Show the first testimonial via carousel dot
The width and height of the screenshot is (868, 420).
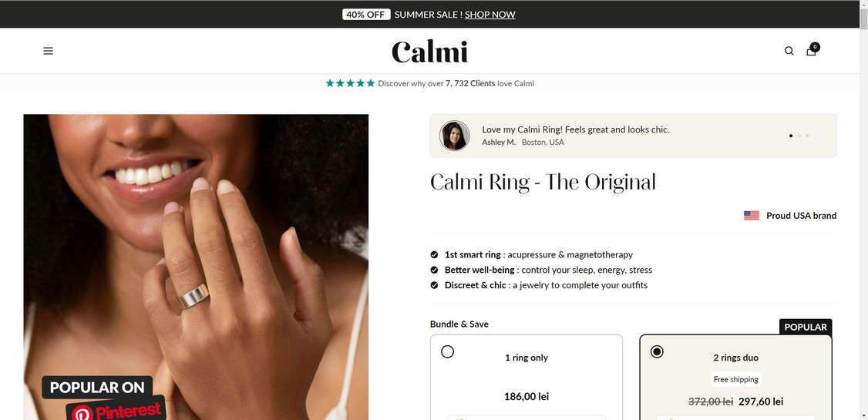click(x=790, y=136)
